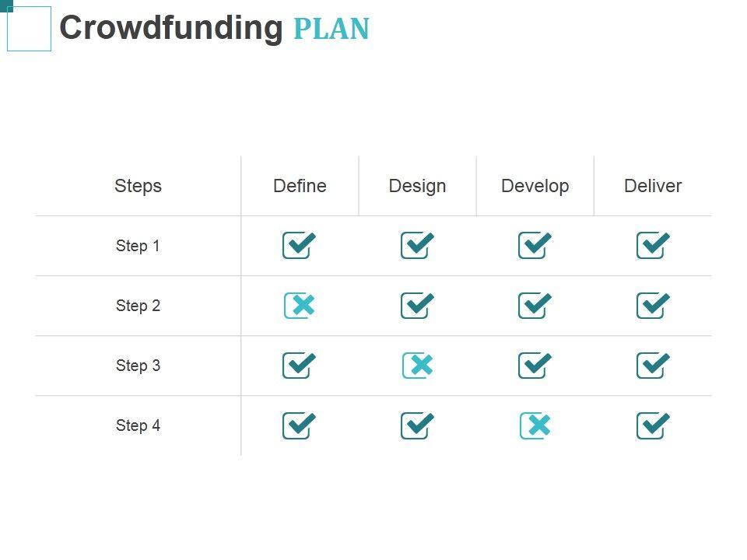Toggle the Step 4 Define checkbox
Image resolution: width=747 pixels, height=560 pixels.
pyautogui.click(x=299, y=425)
